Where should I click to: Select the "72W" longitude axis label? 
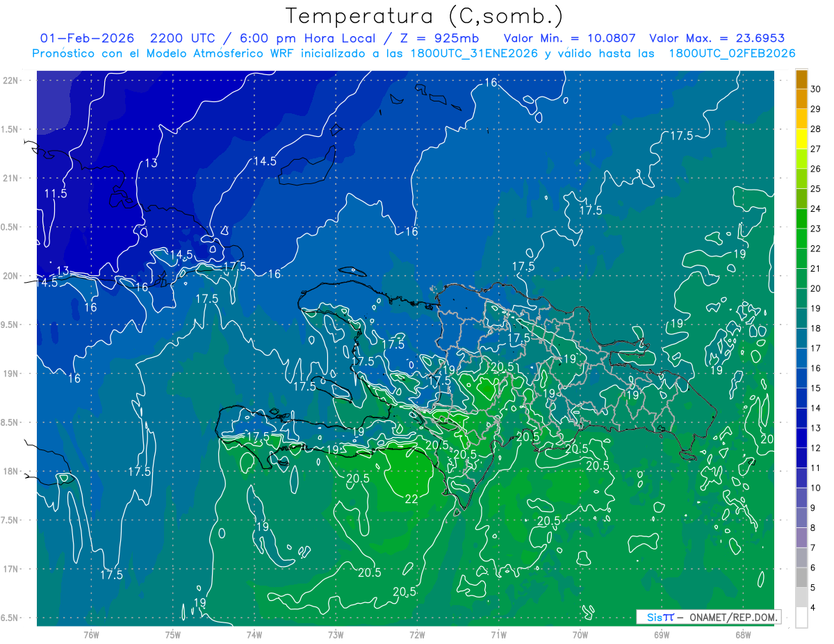[417, 635]
